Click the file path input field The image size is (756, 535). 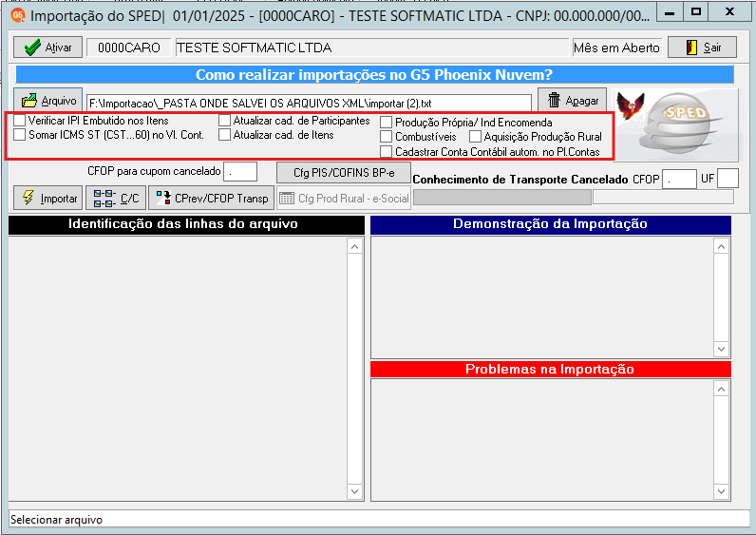click(309, 103)
